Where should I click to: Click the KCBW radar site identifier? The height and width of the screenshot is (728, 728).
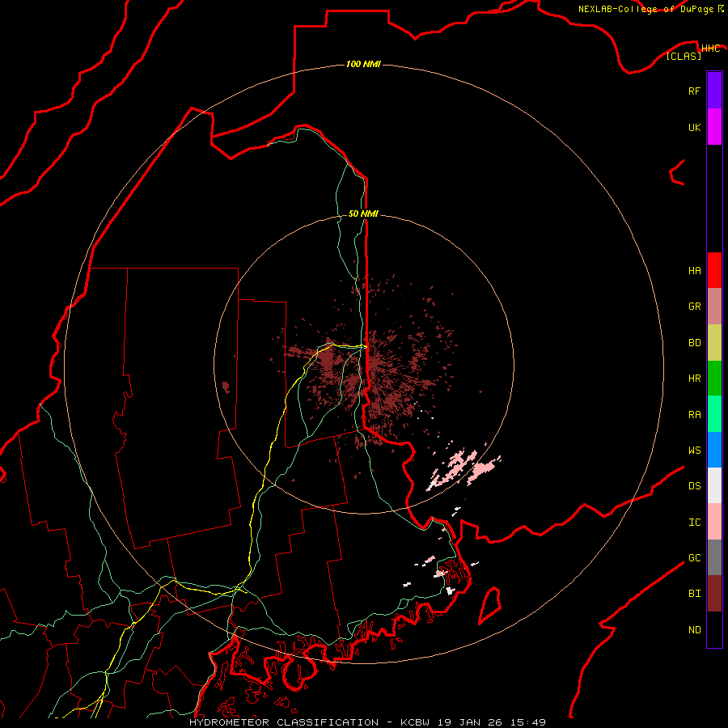pyautogui.click(x=415, y=722)
